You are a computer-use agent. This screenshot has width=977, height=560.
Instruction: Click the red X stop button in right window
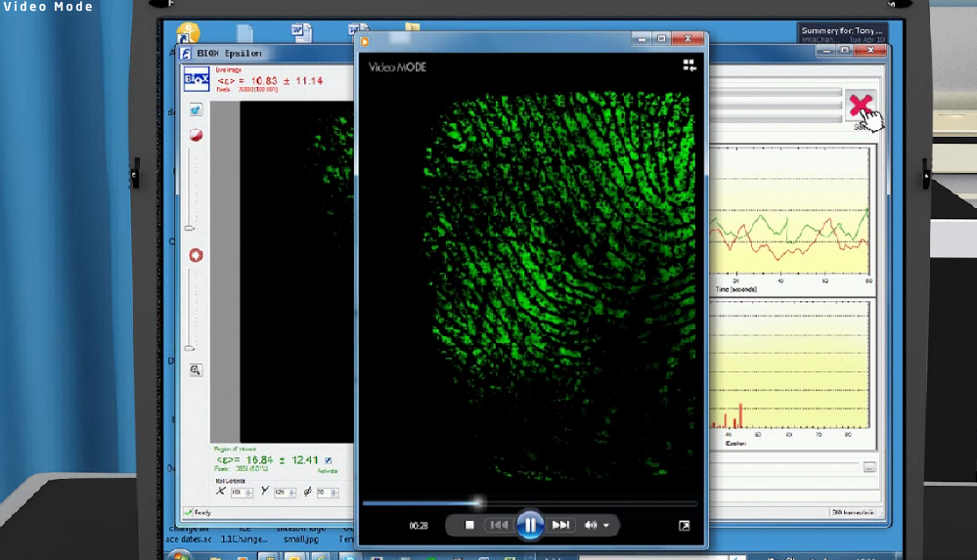point(861,106)
